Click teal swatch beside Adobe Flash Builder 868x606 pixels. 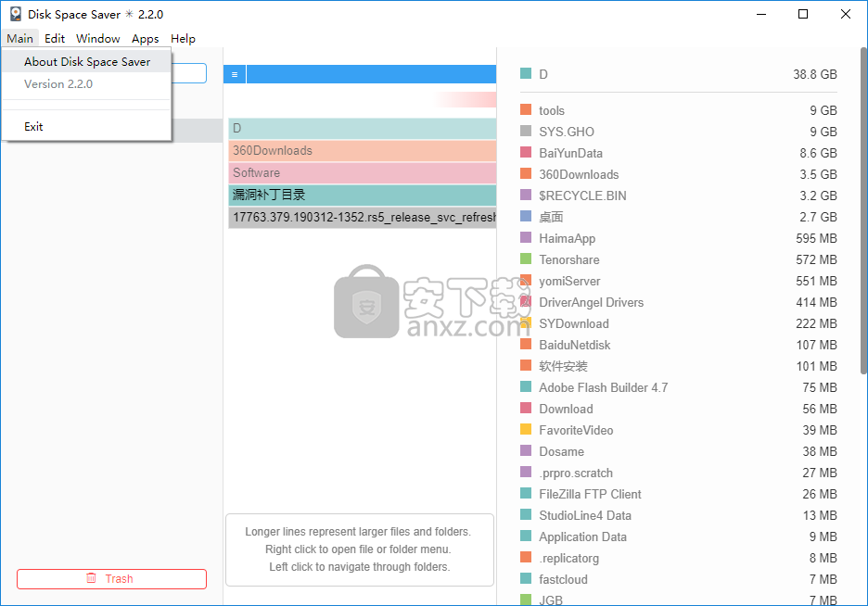pyautogui.click(x=526, y=386)
